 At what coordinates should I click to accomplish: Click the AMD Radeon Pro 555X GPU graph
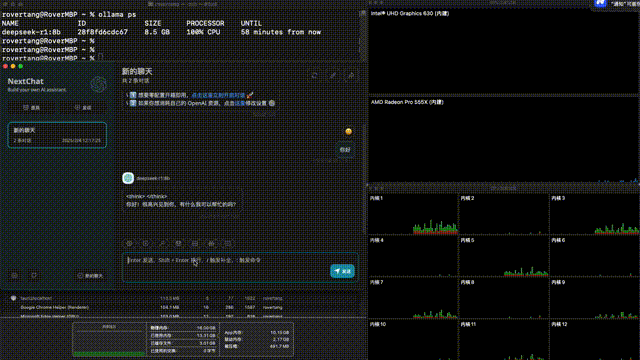[504, 140]
